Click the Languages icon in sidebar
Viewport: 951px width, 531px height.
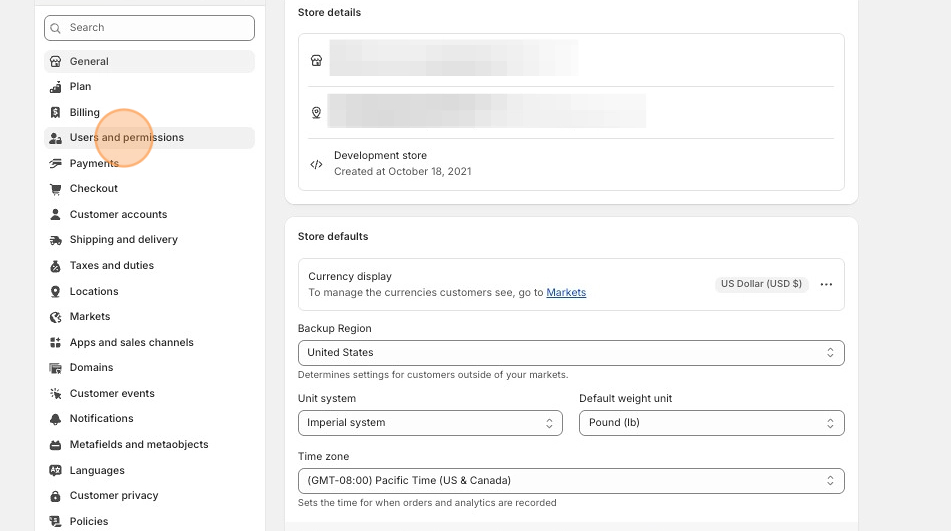(x=56, y=471)
